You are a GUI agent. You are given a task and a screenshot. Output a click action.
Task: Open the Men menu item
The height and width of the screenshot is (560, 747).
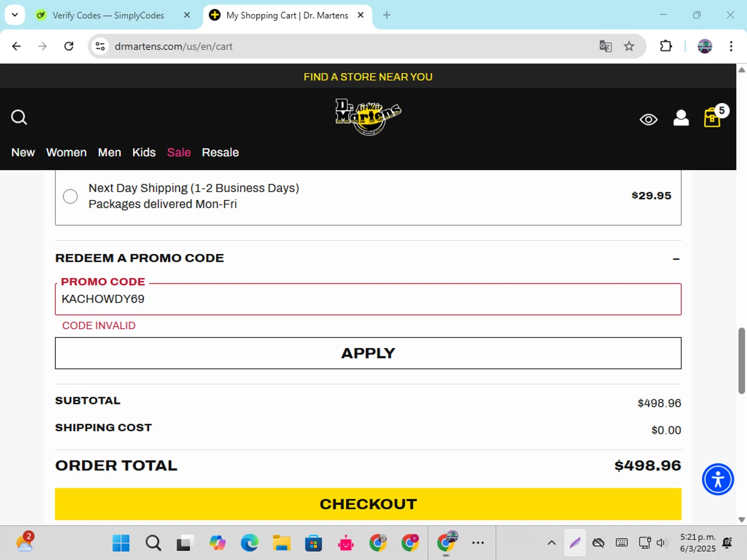(110, 152)
